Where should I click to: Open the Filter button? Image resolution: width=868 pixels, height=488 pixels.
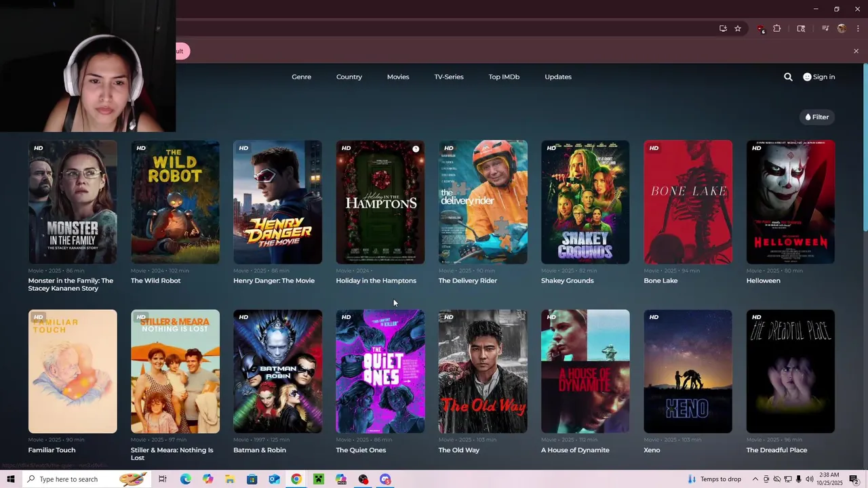click(x=816, y=117)
